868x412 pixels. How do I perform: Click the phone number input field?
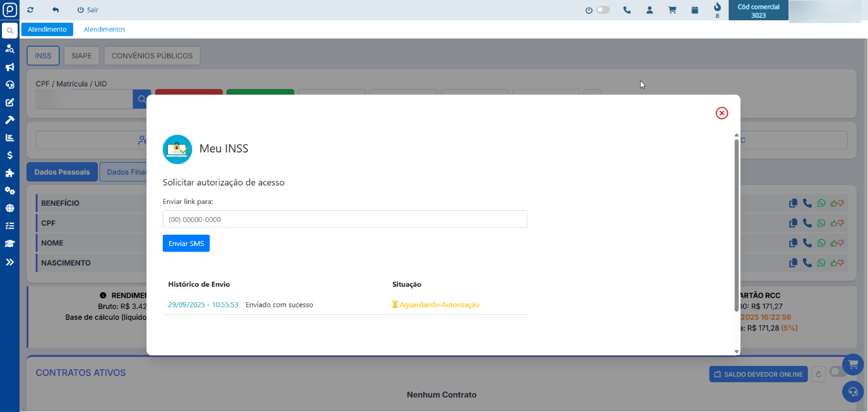coord(344,219)
